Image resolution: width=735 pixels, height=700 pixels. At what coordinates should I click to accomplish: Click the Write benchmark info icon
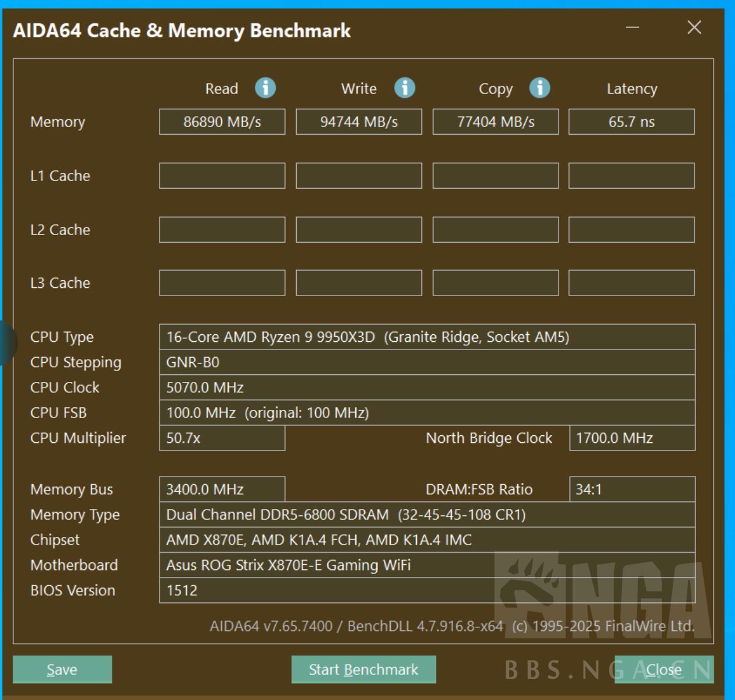pos(404,88)
